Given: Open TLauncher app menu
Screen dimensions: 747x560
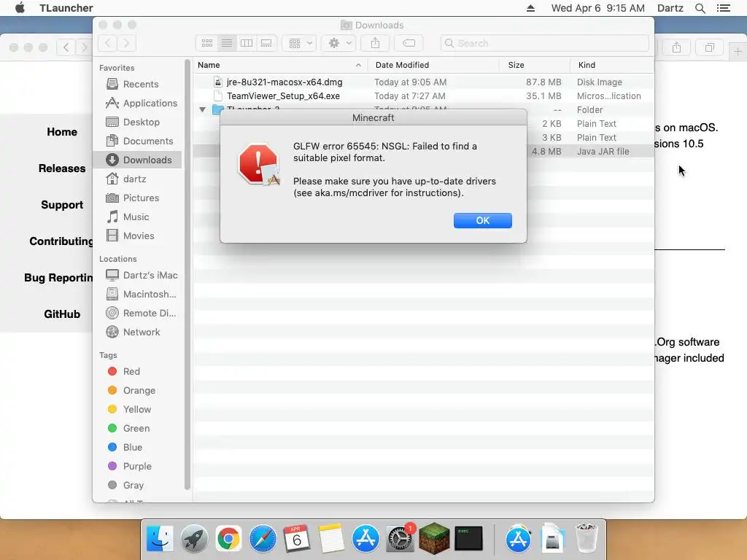Looking at the screenshot, I should click(66, 8).
